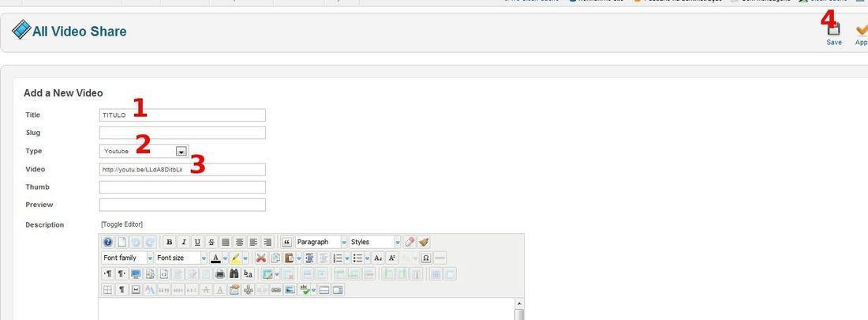The width and height of the screenshot is (868, 320).
Task: Click the Insert Image icon
Action: tap(290, 290)
